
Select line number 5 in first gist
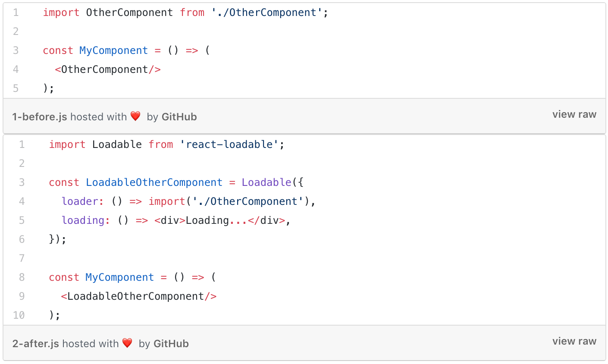(x=16, y=88)
